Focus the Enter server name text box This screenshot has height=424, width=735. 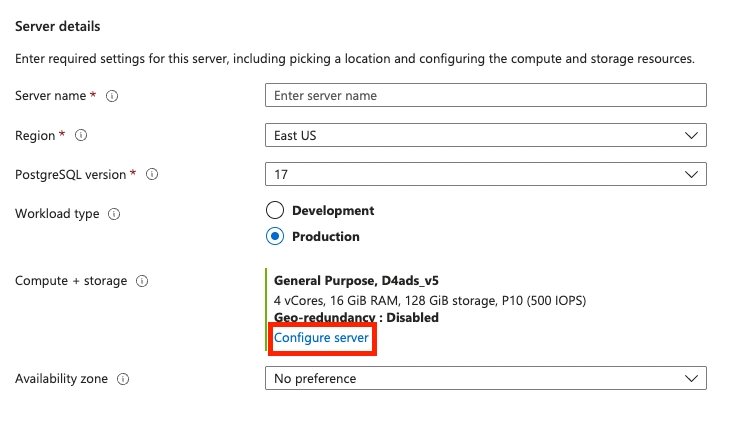485,96
